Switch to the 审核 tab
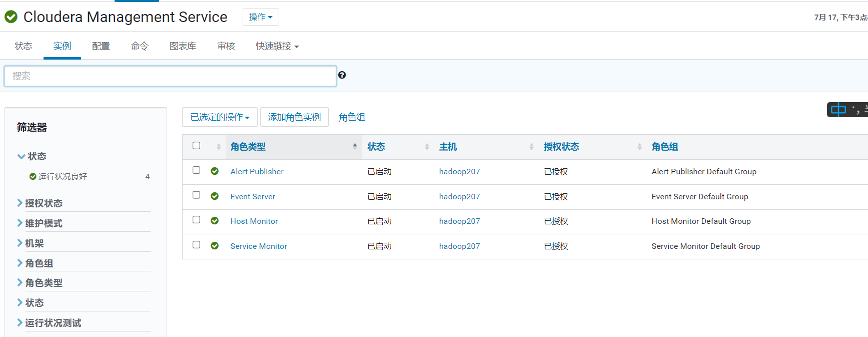Viewport: 868px width, 337px height. click(226, 46)
